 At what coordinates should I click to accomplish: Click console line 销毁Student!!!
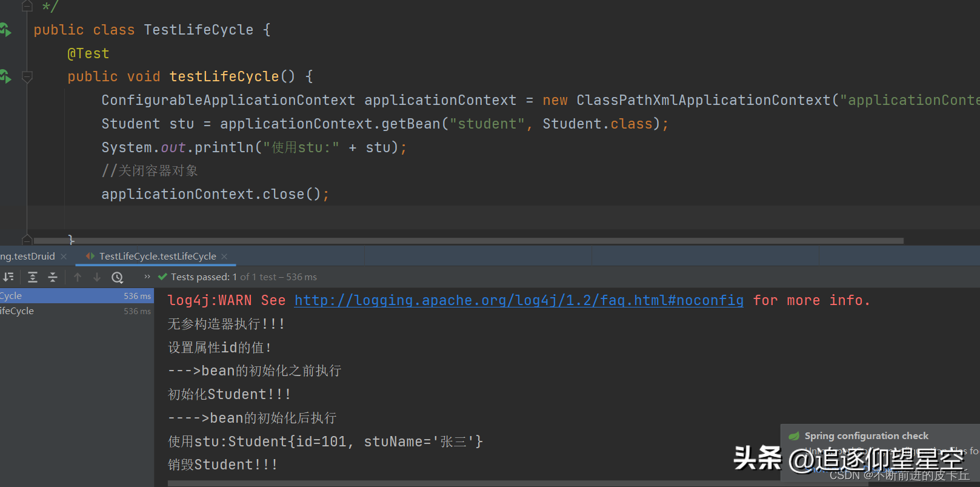point(222,465)
